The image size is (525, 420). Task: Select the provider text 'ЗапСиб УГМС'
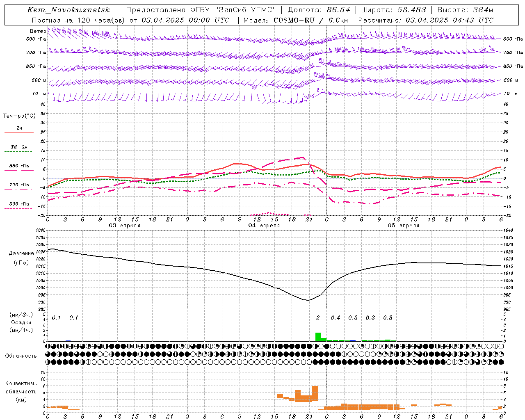[x=245, y=10]
